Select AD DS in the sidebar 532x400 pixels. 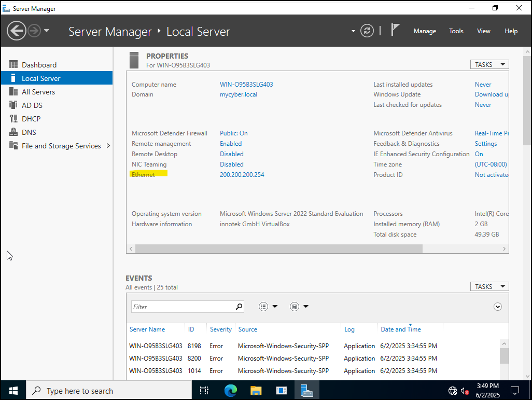(x=32, y=105)
